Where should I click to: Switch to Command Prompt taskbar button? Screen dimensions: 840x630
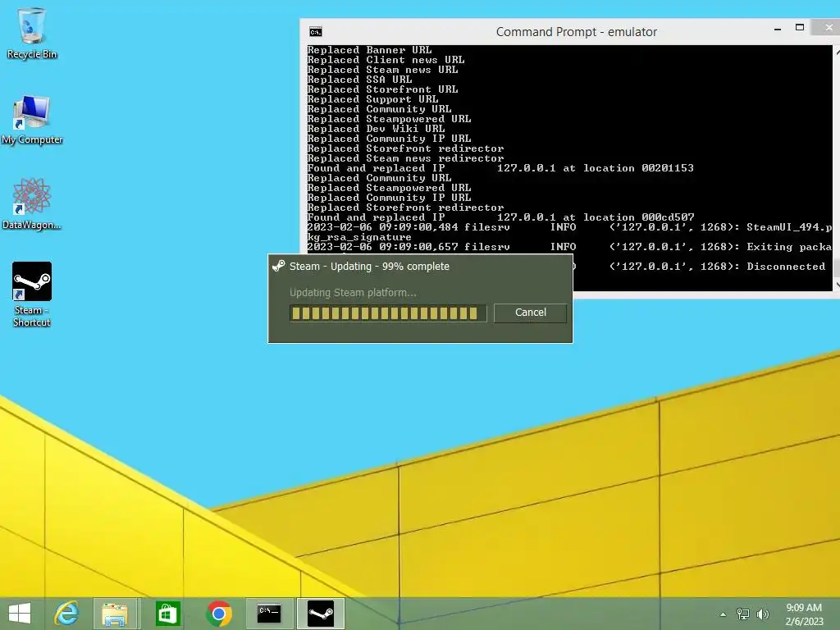tap(269, 614)
